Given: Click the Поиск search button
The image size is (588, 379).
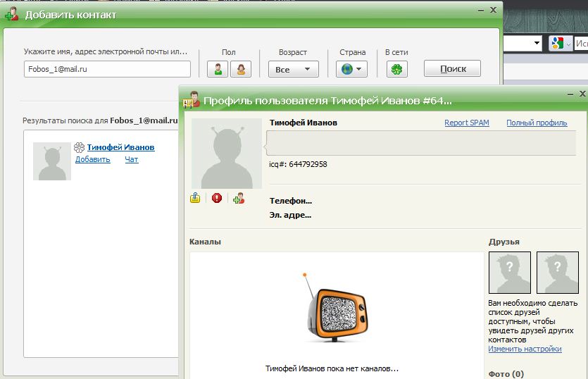Looking at the screenshot, I should [x=452, y=68].
